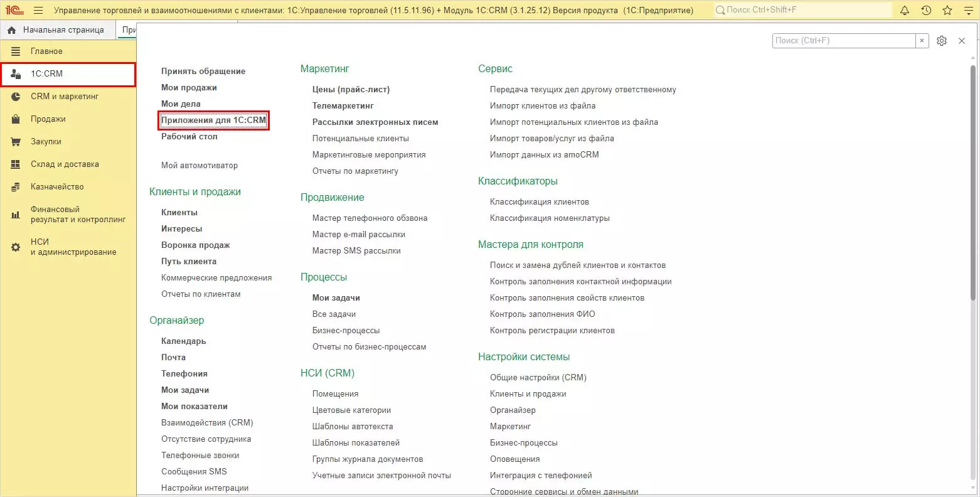Open the Главное section
Viewport: 980px width, 497px height.
pos(68,51)
